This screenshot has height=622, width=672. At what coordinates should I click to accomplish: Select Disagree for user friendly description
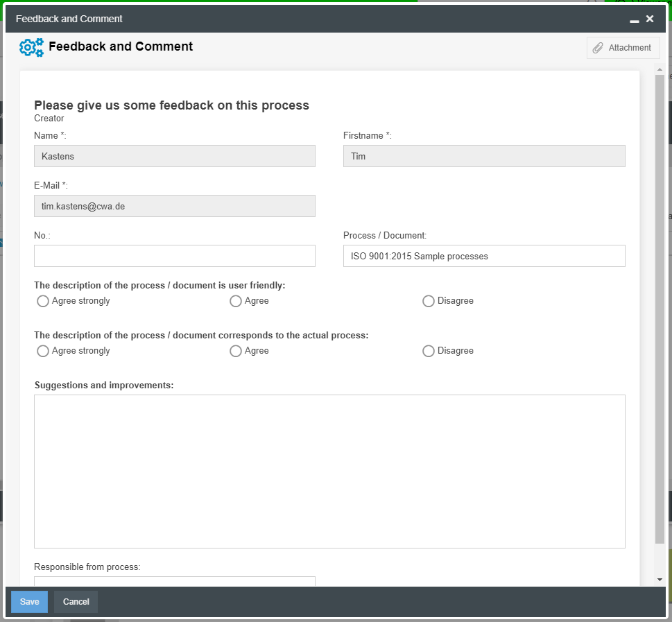429,301
